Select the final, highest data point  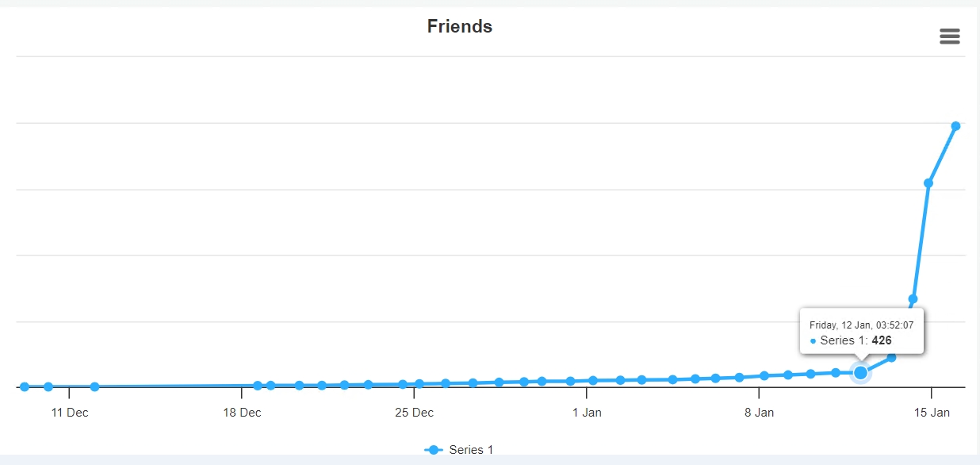point(955,126)
